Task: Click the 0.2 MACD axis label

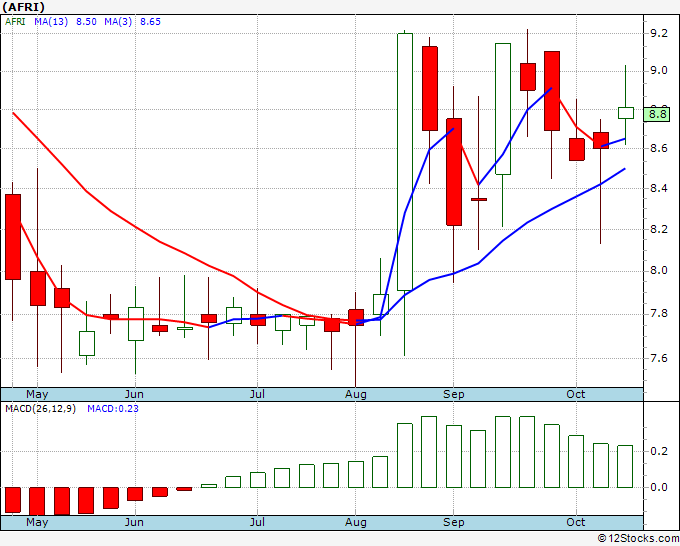Action: point(659,451)
